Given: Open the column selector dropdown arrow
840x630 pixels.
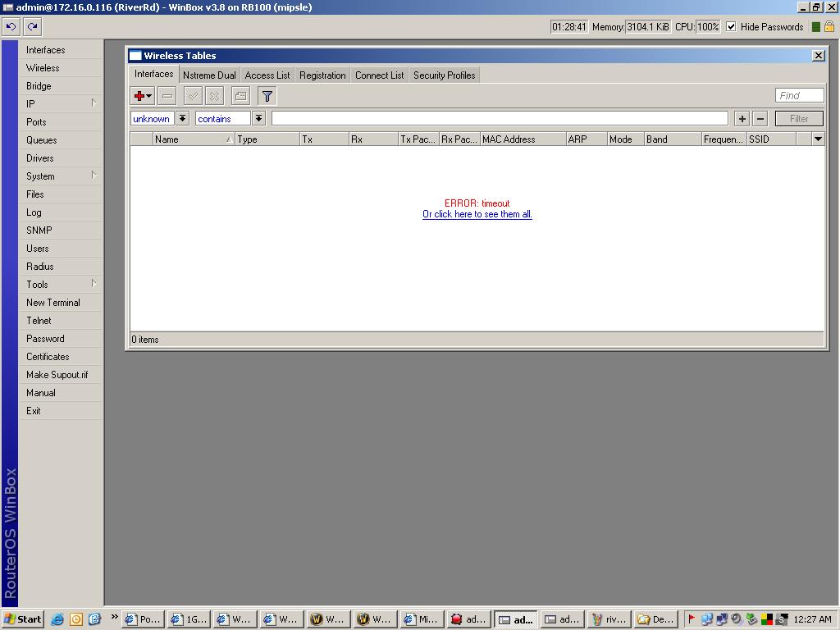Looking at the screenshot, I should (818, 139).
